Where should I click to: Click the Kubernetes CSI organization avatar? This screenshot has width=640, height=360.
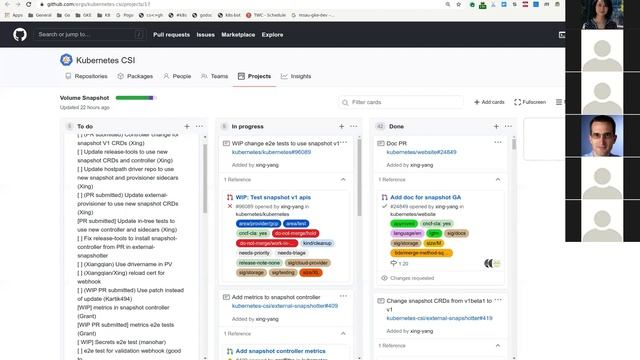[x=66, y=60]
